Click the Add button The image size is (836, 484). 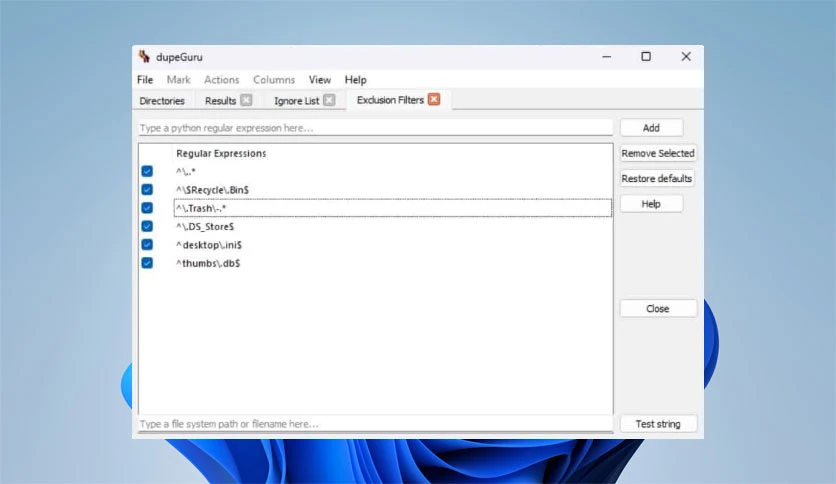coord(651,128)
